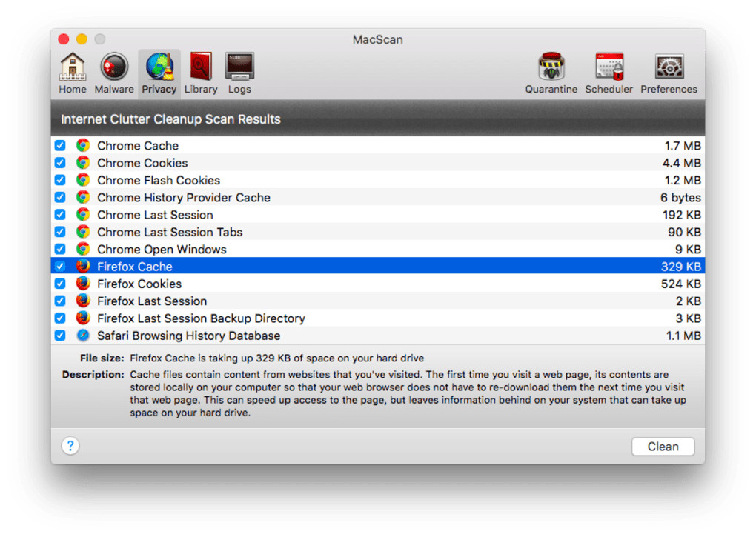Click the Chrome icon beside Chrome Last Session Tabs
756x537 pixels.
tap(83, 232)
